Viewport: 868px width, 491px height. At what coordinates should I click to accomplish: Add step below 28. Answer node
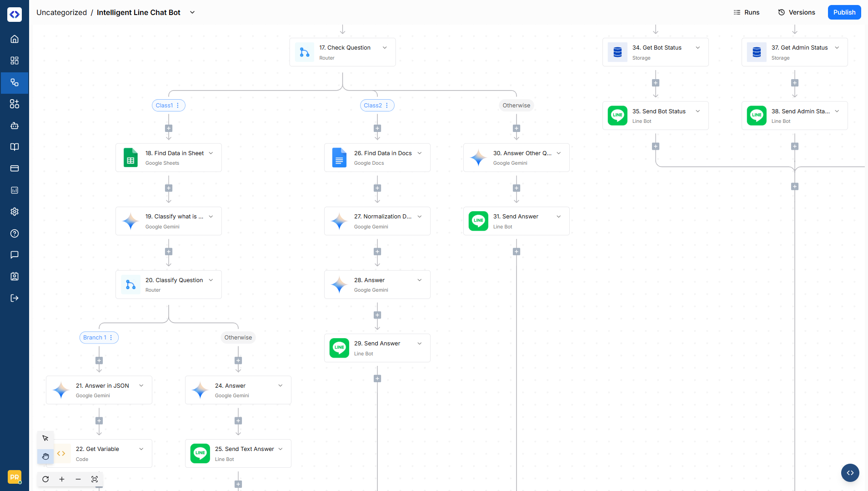click(377, 315)
